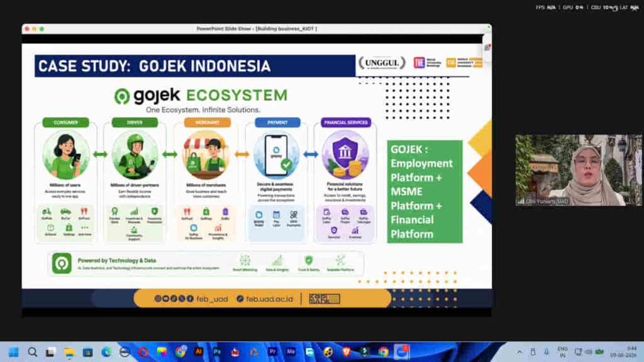Open the plain Chrome icon on the taskbar
The width and height of the screenshot is (644, 362).
pyautogui.click(x=383, y=352)
